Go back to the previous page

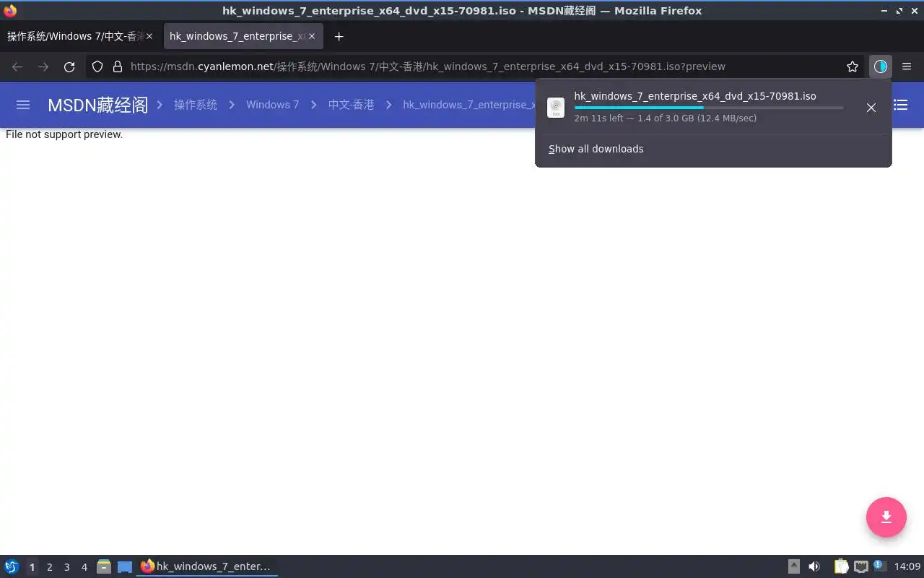coord(17,66)
